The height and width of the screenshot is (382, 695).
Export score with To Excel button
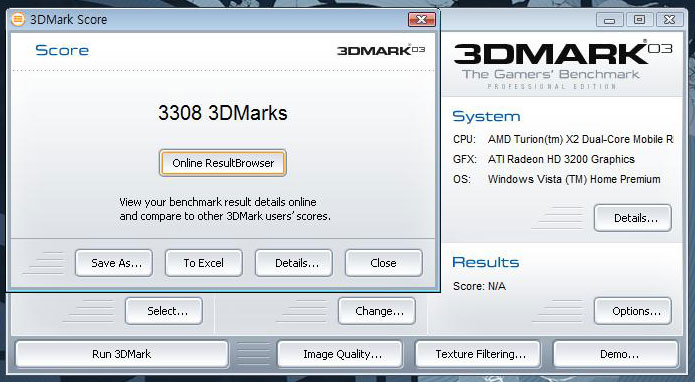click(204, 263)
